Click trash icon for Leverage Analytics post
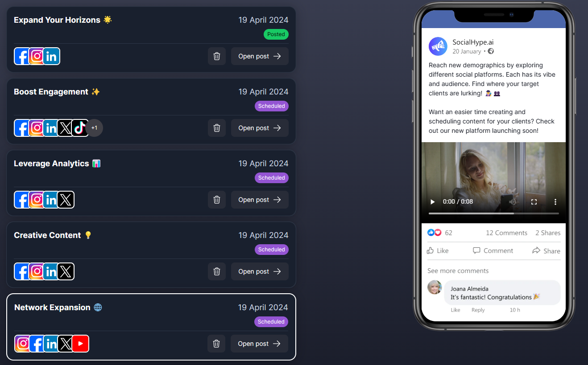Viewport: 588px width, 365px height. click(x=217, y=200)
